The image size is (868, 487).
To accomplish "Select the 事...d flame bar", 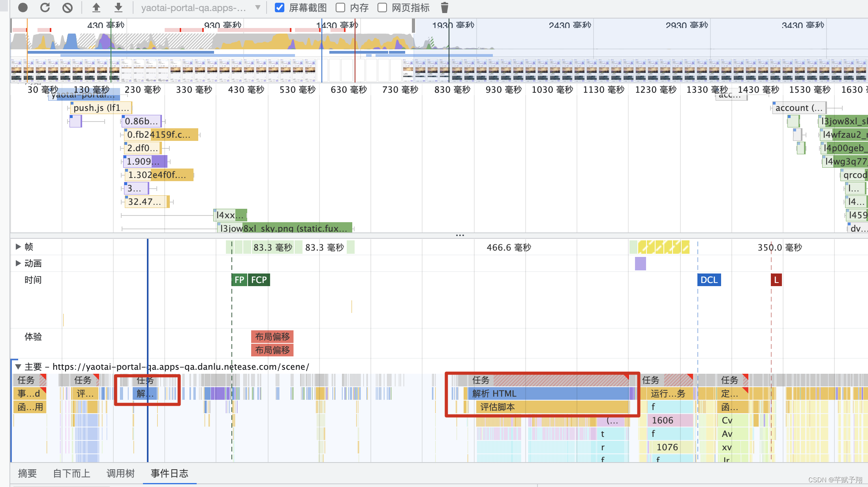I will [30, 393].
